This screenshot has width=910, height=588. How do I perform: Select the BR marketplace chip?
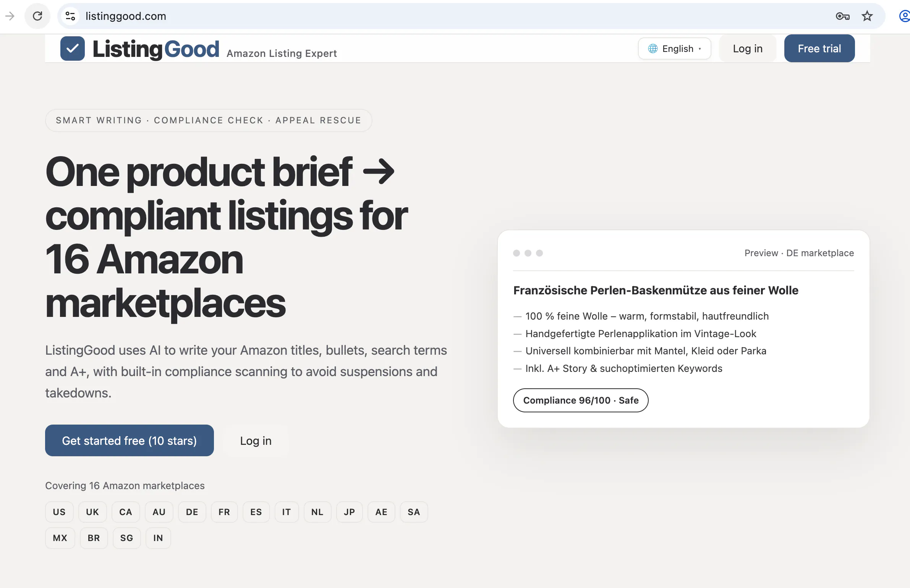(x=94, y=538)
